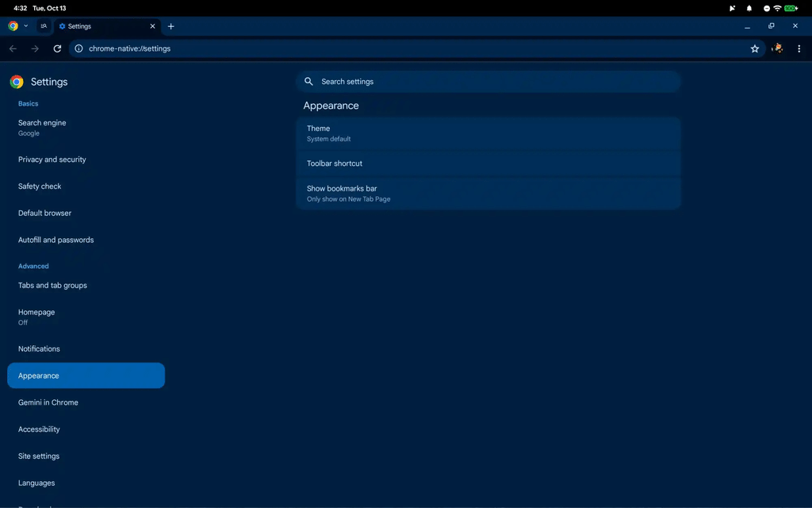Click the do-not-disturb status icon
Screen dimensions: 812x508
pyautogui.click(x=767, y=8)
